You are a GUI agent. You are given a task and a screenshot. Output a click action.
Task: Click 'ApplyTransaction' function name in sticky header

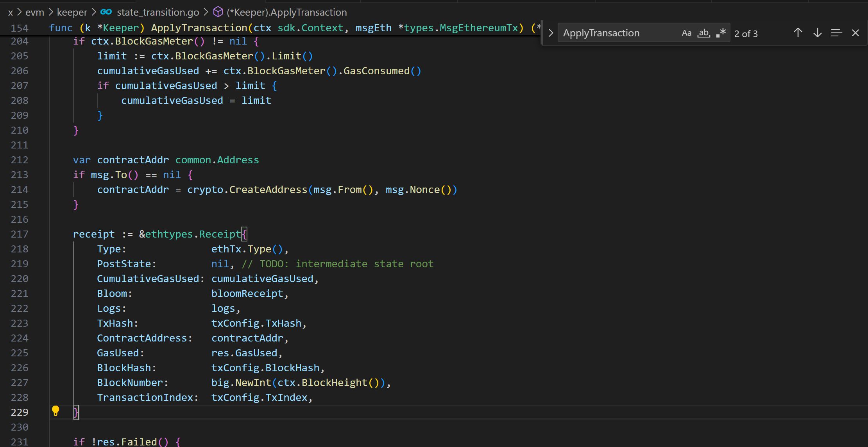[199, 28]
